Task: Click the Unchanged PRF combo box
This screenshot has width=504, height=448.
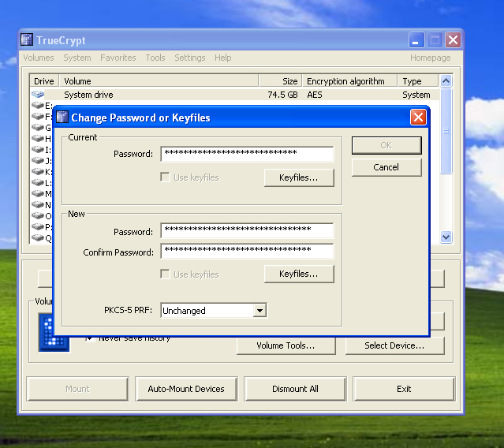Action: tap(214, 311)
